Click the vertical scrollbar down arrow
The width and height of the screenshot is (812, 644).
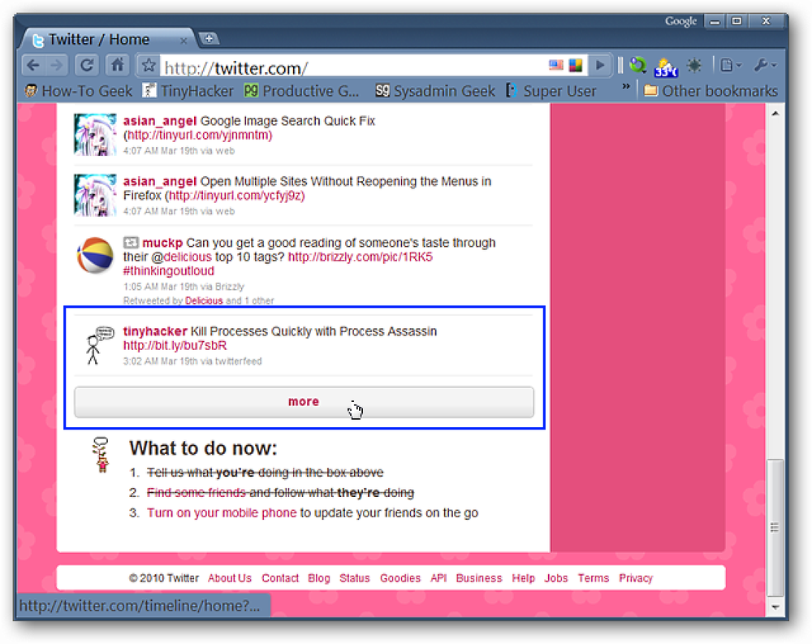point(775,607)
